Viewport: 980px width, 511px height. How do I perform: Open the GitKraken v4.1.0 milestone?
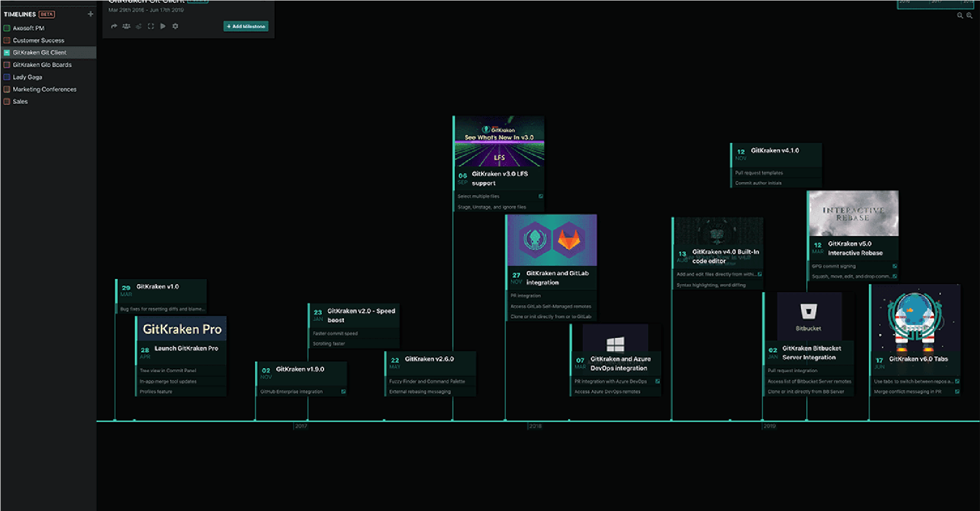(x=776, y=165)
